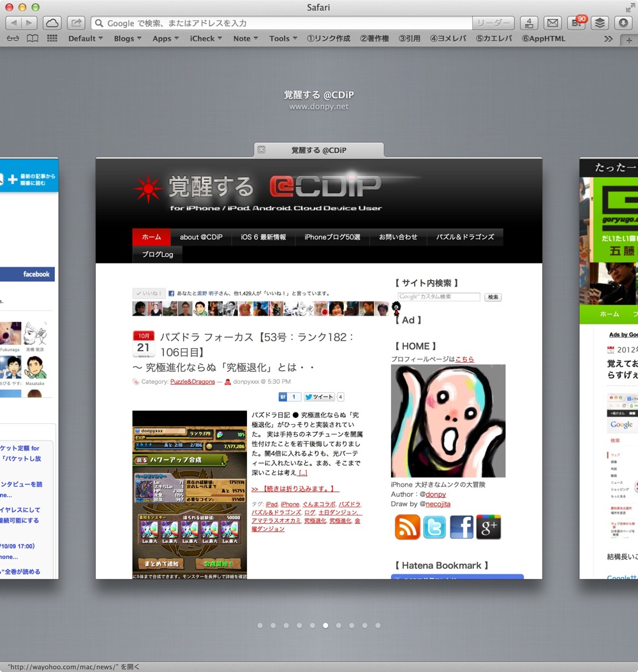Expand the Apps bookmarks folder
The image size is (638, 672).
[165, 38]
